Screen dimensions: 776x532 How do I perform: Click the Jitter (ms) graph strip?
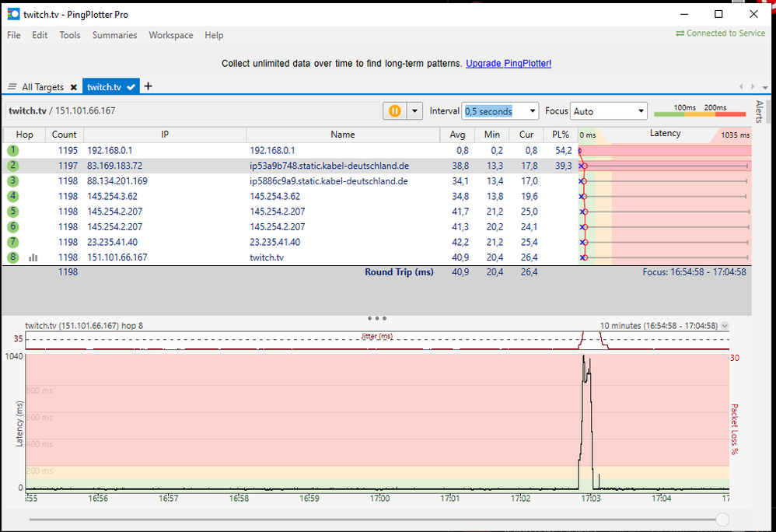point(377,341)
